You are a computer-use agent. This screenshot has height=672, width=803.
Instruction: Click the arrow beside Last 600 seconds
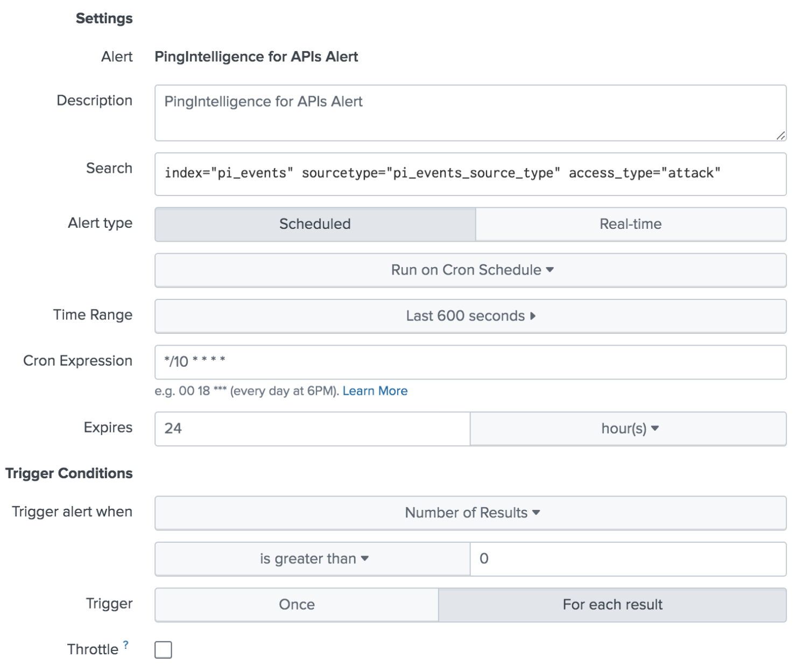(533, 316)
